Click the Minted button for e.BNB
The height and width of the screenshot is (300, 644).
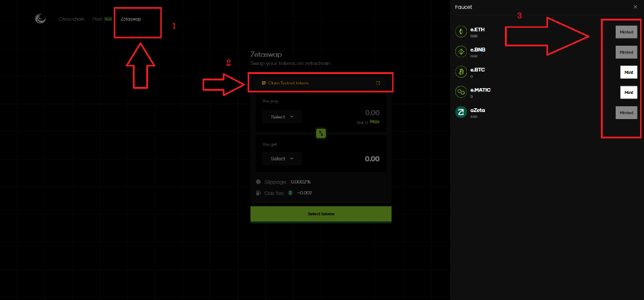tap(627, 52)
